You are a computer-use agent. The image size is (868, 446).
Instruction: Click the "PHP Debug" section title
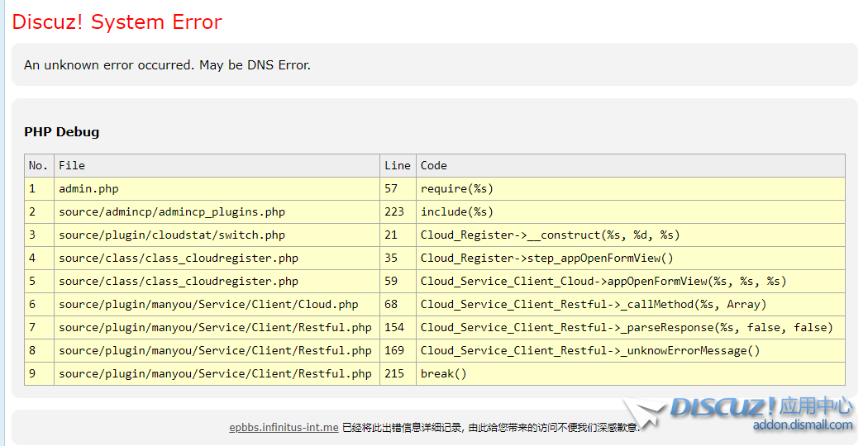[62, 132]
